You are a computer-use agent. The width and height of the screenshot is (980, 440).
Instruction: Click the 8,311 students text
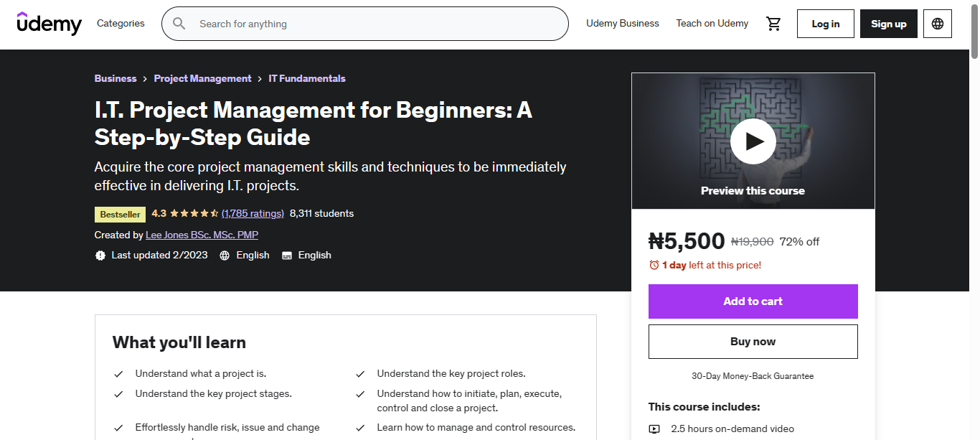(322, 213)
